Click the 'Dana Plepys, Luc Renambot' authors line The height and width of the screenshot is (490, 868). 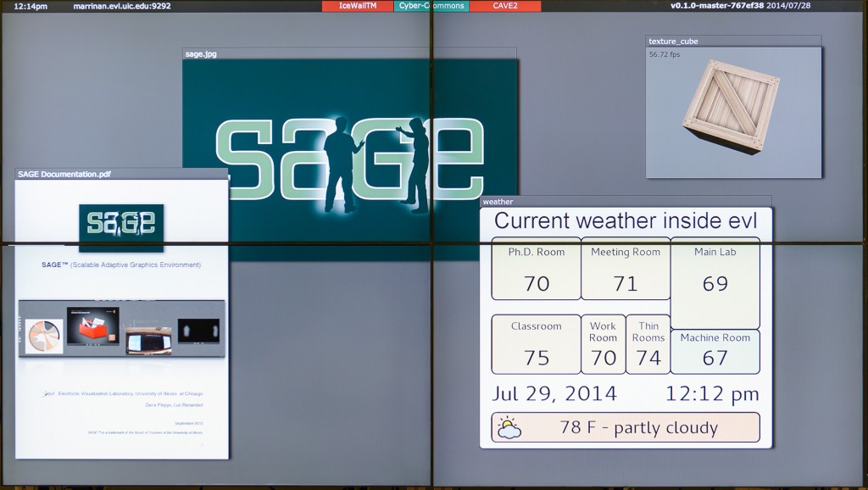coord(174,405)
